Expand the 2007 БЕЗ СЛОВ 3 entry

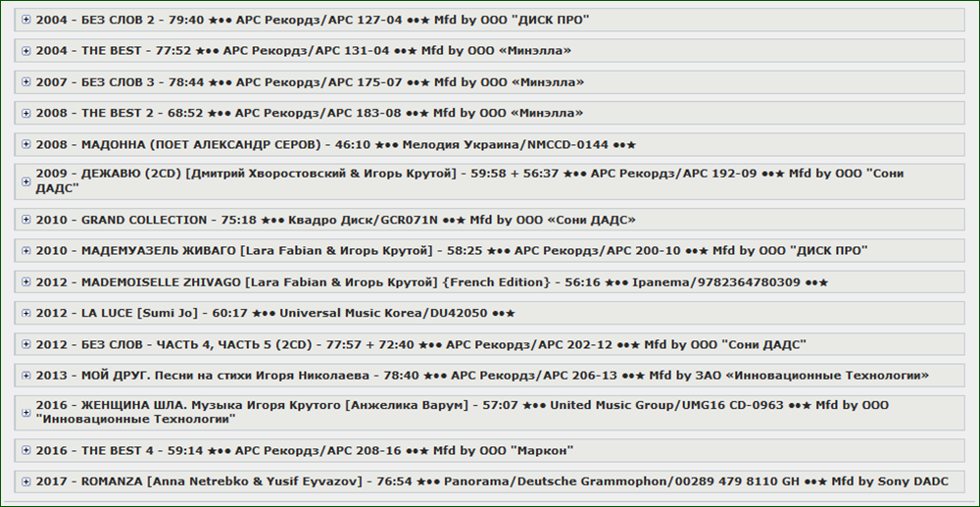click(x=26, y=82)
